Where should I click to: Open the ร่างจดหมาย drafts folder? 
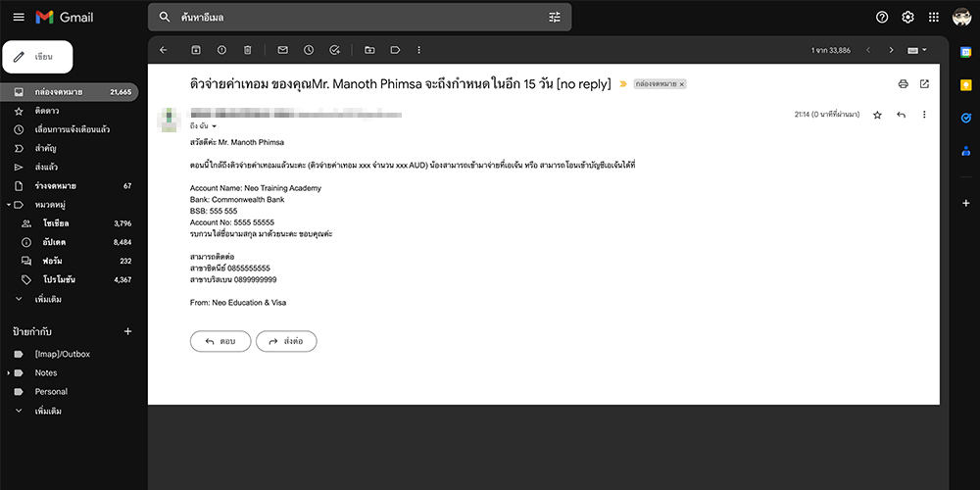tap(58, 185)
